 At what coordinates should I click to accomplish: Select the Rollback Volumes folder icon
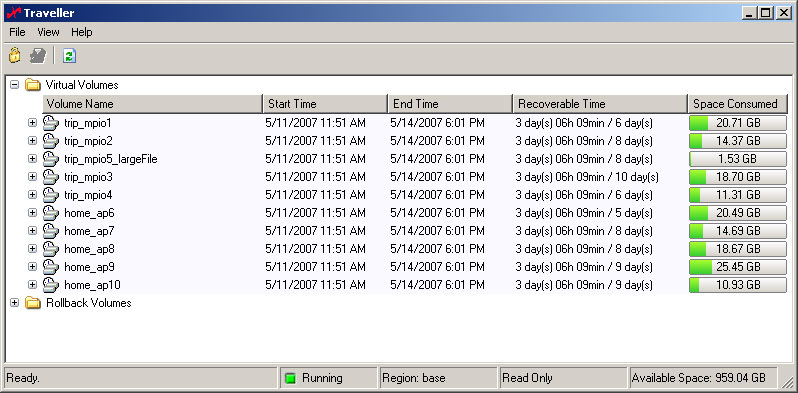pos(33,303)
